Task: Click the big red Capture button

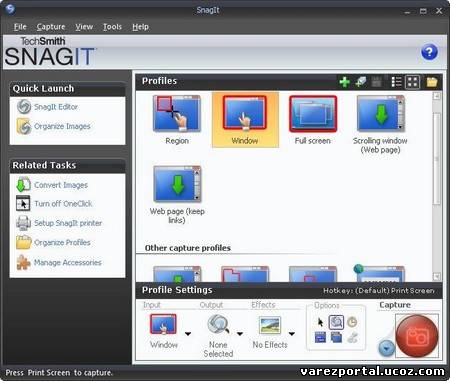Action: pos(417,336)
